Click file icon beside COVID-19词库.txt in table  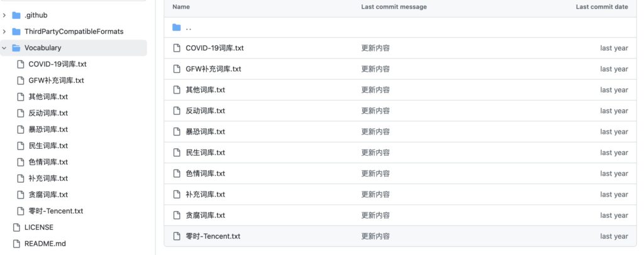pyautogui.click(x=177, y=48)
